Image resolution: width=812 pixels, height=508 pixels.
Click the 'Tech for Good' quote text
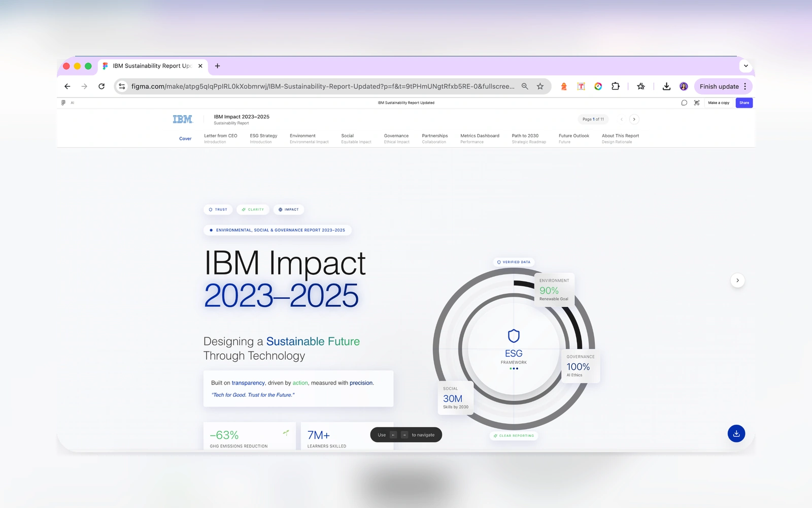(x=253, y=395)
